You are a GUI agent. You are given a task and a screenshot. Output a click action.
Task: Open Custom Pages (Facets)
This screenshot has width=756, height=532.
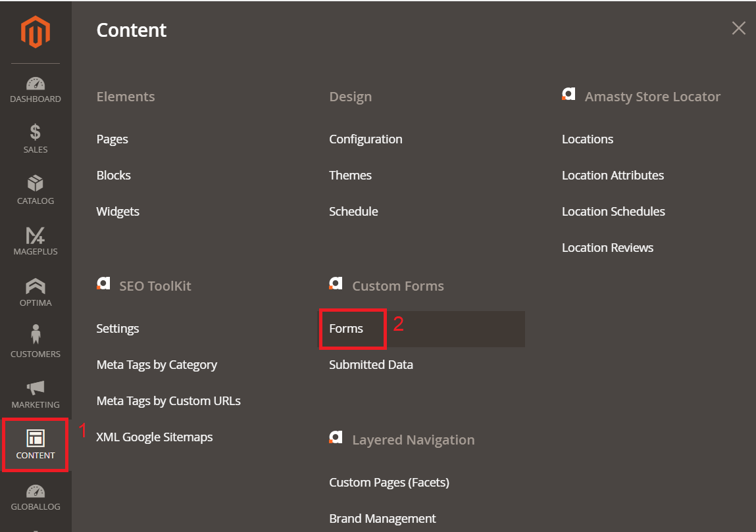click(x=389, y=483)
